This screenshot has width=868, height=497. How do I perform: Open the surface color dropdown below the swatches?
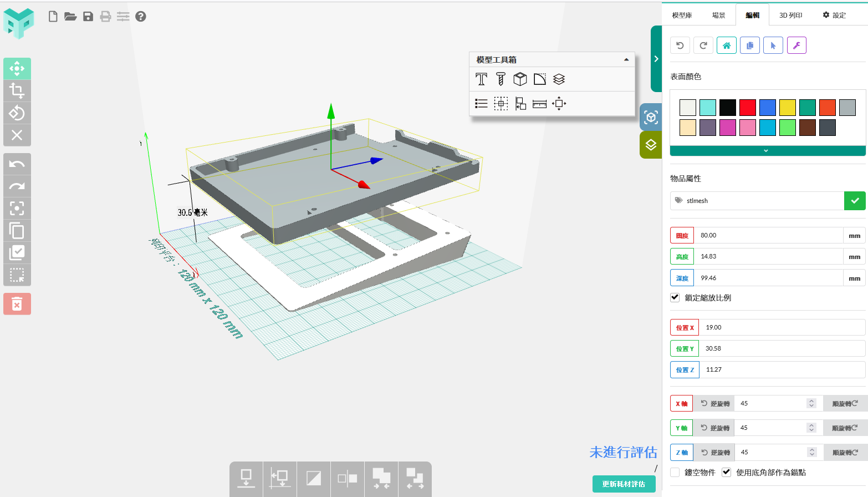tap(767, 150)
